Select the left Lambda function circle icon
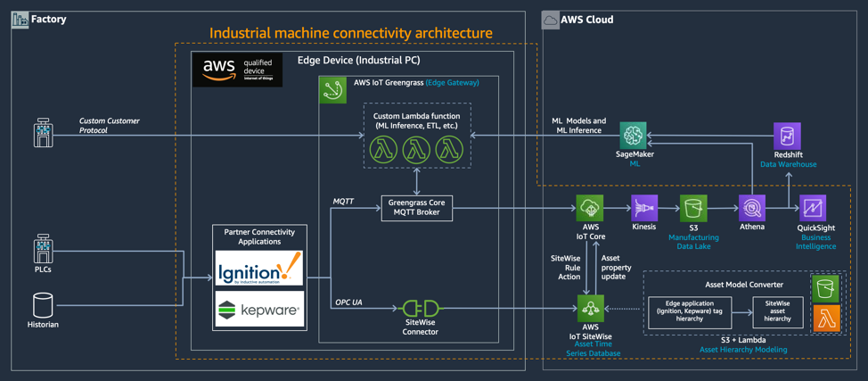This screenshot has width=868, height=381. (382, 150)
